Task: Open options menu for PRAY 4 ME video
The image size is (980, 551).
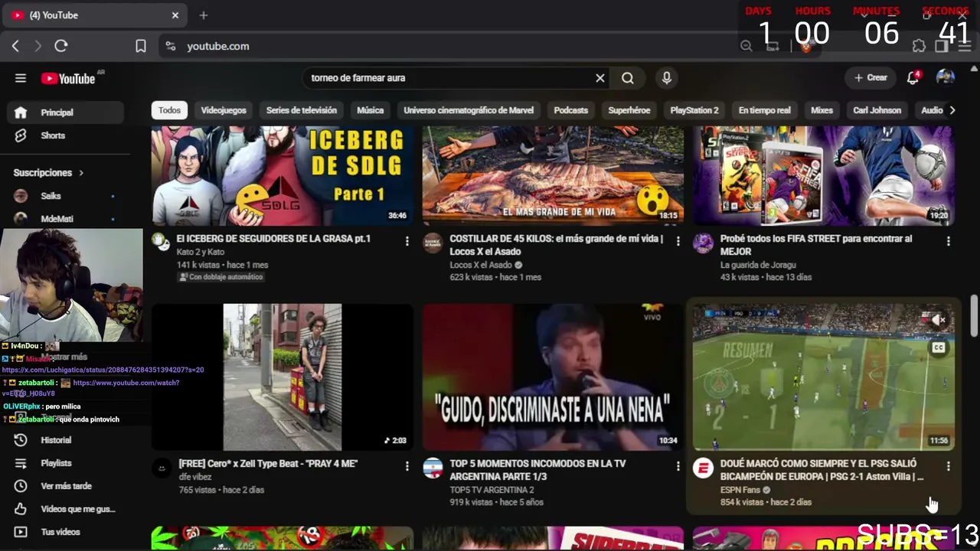Action: [x=407, y=466]
